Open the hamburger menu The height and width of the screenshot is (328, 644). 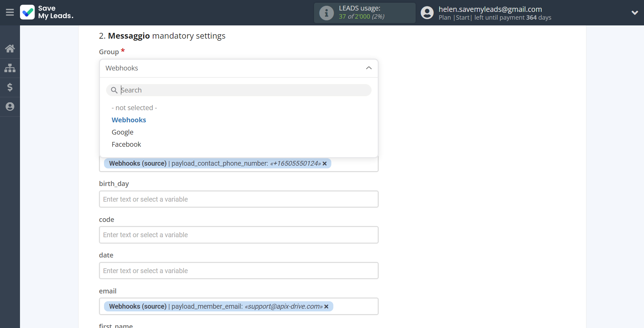[10, 13]
